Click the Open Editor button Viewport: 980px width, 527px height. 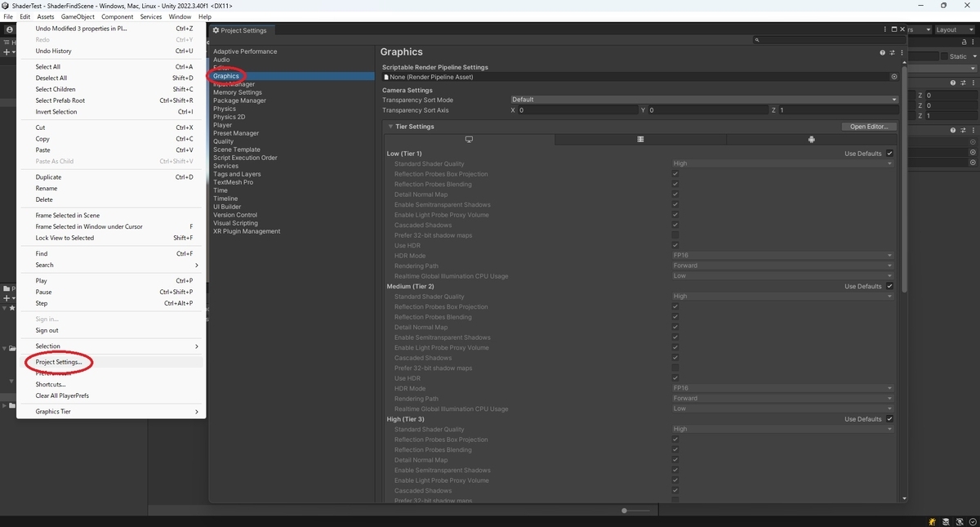(x=868, y=126)
